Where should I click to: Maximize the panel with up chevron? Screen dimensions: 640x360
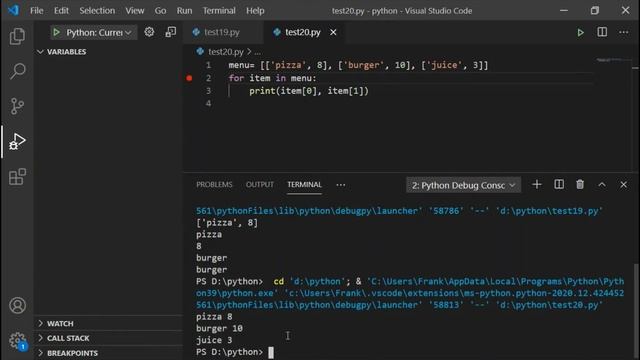click(602, 184)
